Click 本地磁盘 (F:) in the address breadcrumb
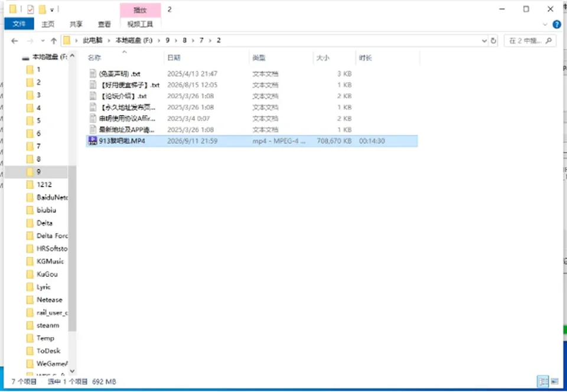567x392 pixels. tap(134, 41)
